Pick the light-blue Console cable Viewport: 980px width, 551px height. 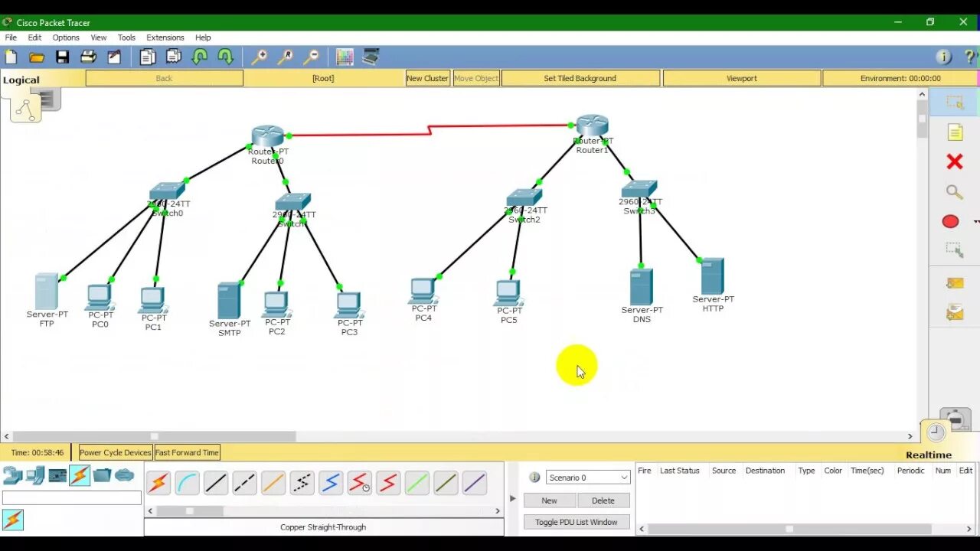pos(187,483)
